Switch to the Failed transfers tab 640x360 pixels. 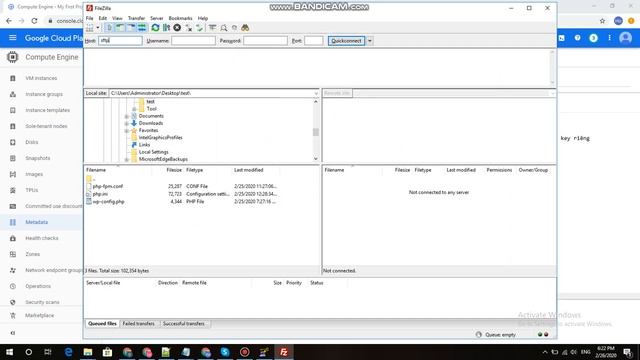(x=139, y=324)
